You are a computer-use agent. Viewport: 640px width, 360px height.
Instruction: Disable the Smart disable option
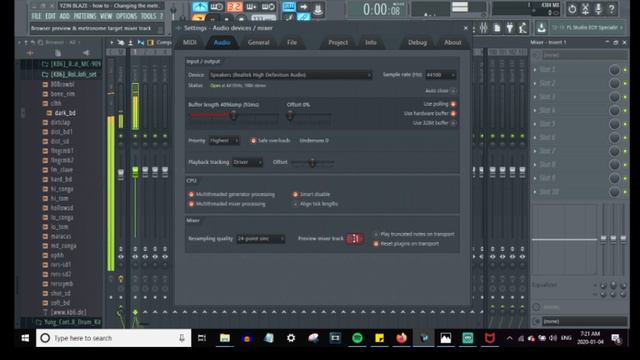(296, 194)
